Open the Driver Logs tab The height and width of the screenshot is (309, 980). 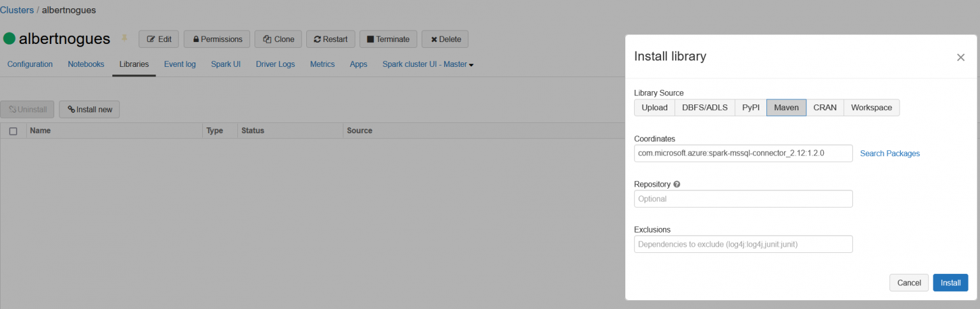[275, 64]
